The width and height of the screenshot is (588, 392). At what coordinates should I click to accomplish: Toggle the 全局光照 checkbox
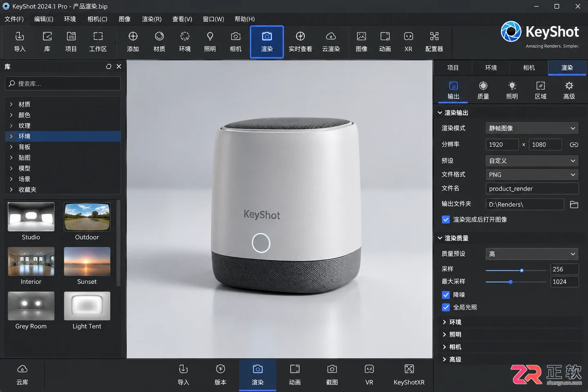(446, 307)
